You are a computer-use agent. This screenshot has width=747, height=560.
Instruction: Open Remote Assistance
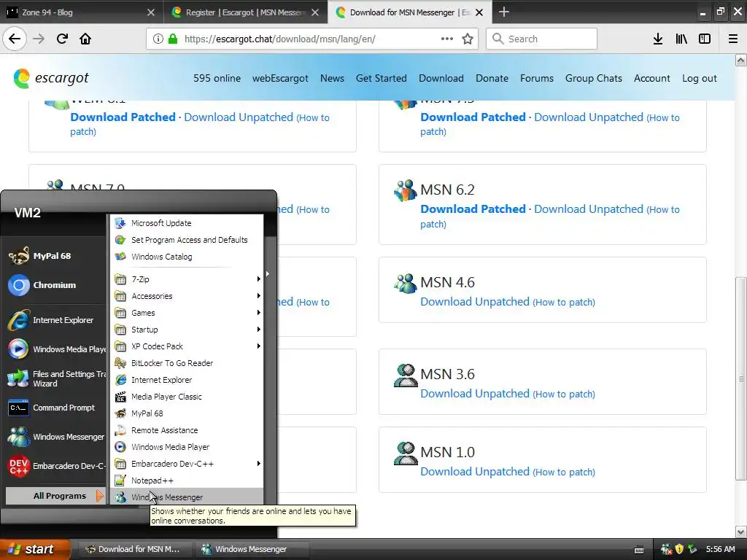(x=187, y=430)
